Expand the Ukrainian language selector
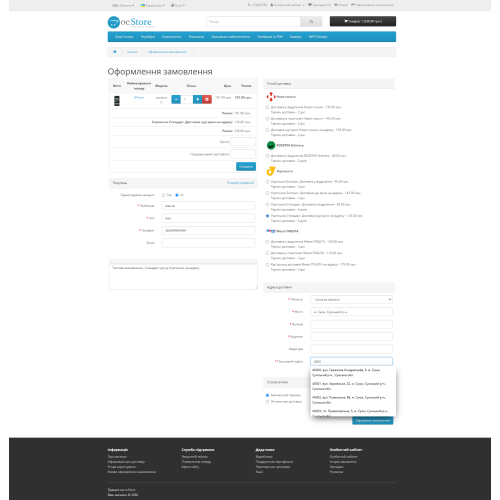 [152, 5]
